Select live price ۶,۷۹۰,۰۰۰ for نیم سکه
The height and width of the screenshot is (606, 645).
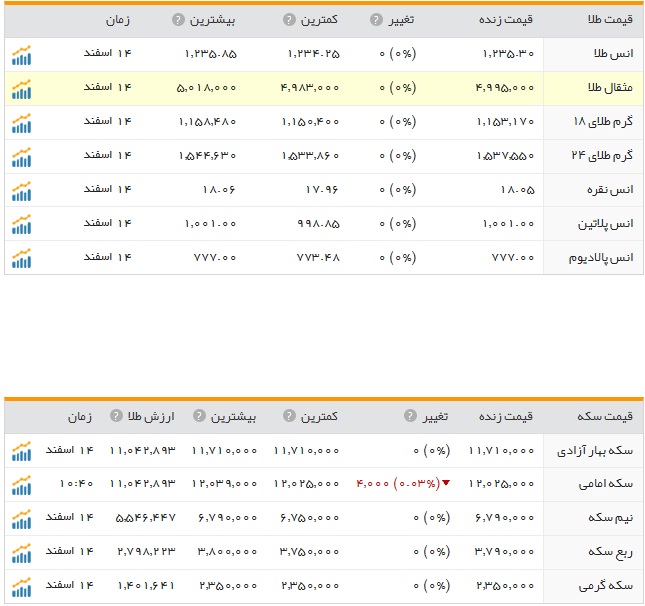point(505,518)
